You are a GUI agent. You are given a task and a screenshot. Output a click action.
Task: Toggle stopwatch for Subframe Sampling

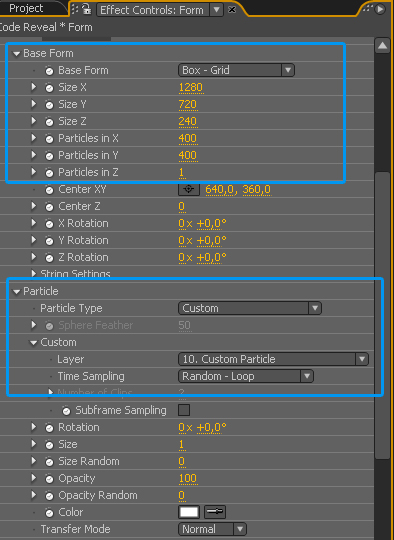pyautogui.click(x=66, y=411)
